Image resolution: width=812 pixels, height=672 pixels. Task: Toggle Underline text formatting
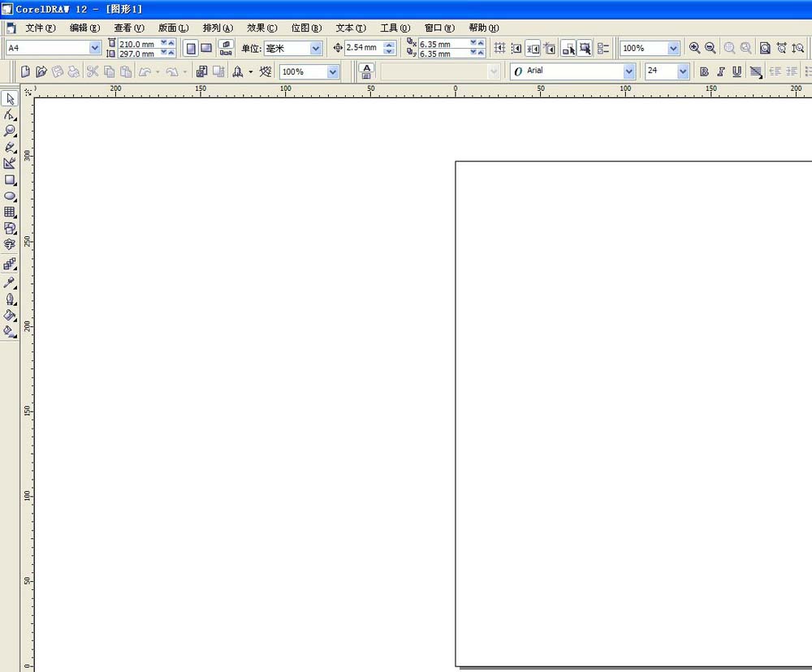(x=737, y=71)
